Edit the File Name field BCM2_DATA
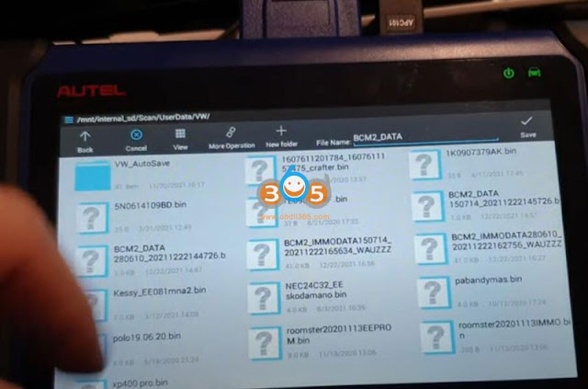Viewport: 588px width, 389px height. coord(425,138)
